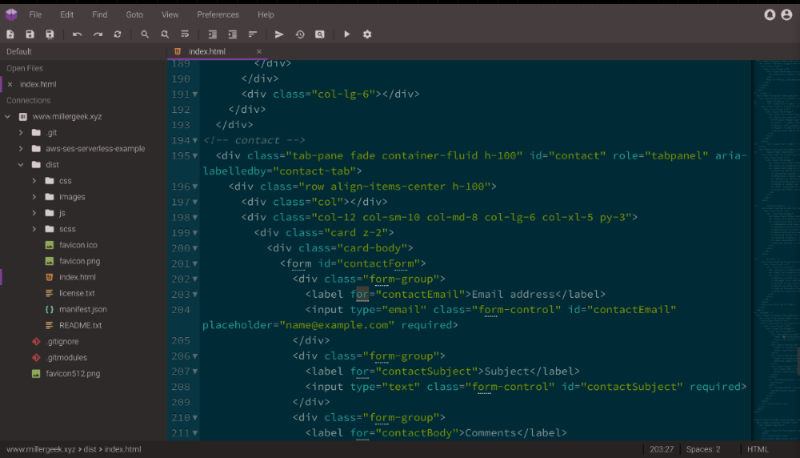
Task: Click the refresh icon in toolbar
Action: pos(117,34)
